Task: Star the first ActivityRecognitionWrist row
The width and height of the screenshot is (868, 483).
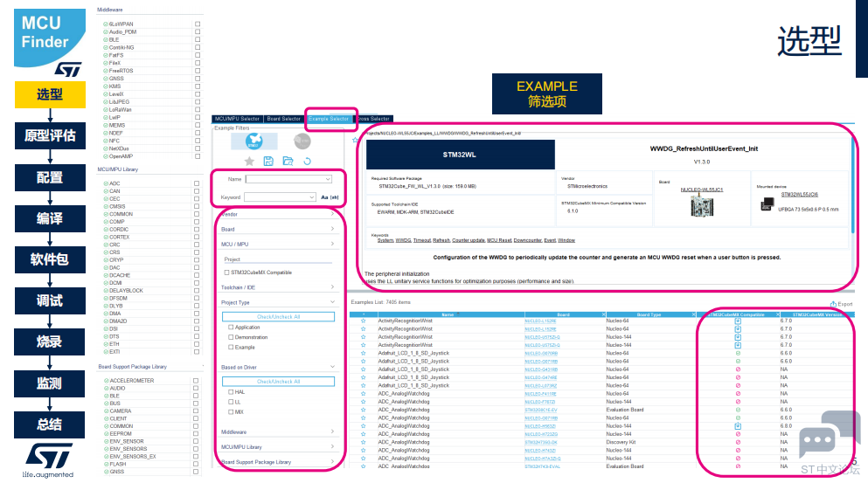Action: click(363, 321)
